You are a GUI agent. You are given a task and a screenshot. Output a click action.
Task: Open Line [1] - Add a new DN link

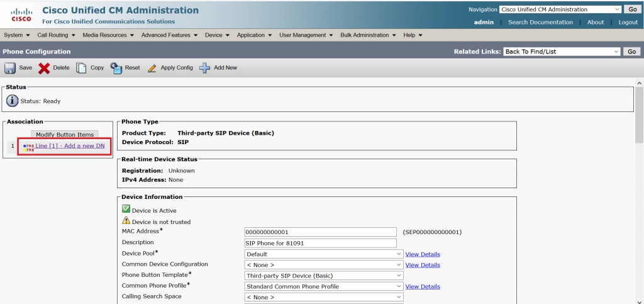pos(69,146)
